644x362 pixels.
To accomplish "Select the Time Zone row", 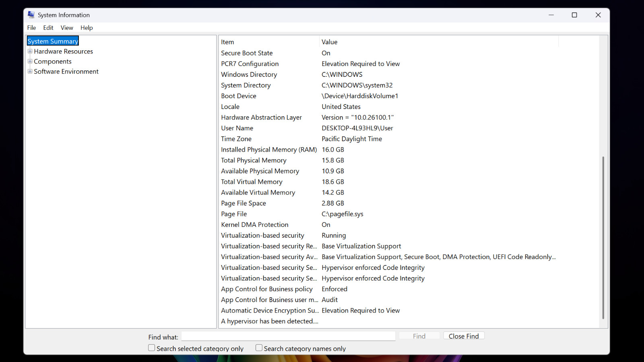I will tap(388, 139).
